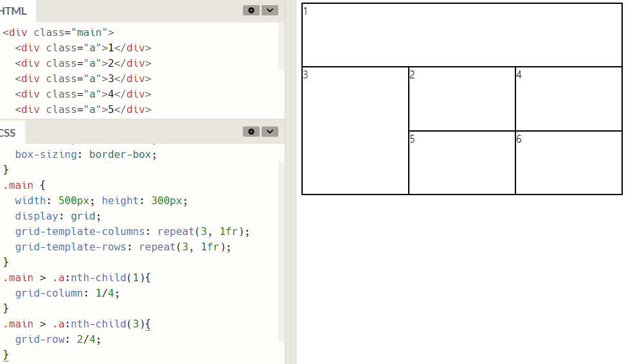Click the grid cell labeled 6
626x364 pixels.
point(569,162)
